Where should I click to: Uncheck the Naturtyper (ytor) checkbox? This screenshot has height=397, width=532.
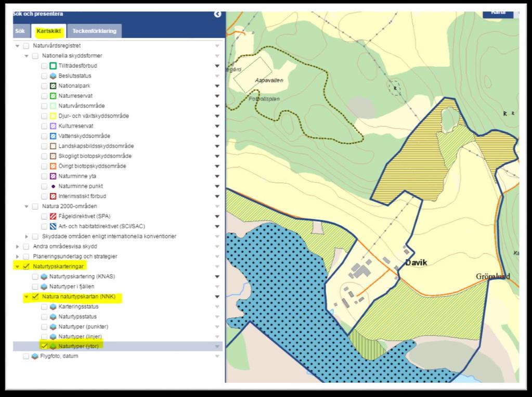(x=44, y=346)
